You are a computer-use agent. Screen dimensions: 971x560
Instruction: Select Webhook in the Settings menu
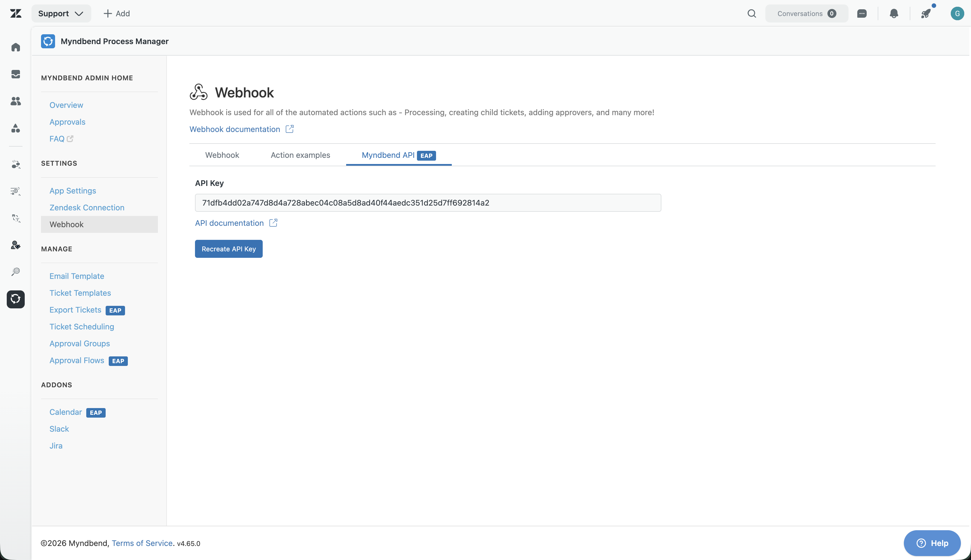(x=99, y=224)
